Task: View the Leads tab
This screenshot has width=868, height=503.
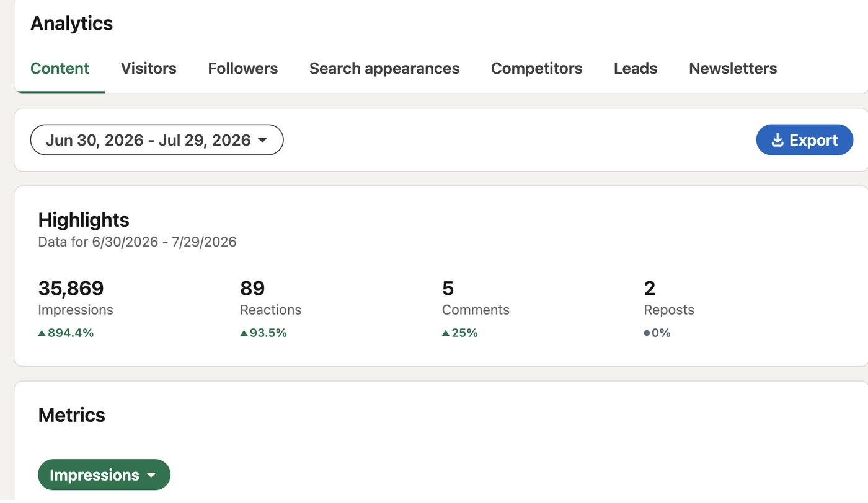Action: (635, 68)
